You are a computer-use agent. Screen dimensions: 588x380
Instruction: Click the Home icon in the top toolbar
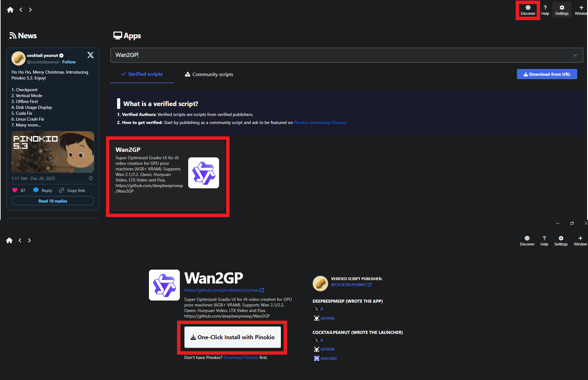point(10,10)
